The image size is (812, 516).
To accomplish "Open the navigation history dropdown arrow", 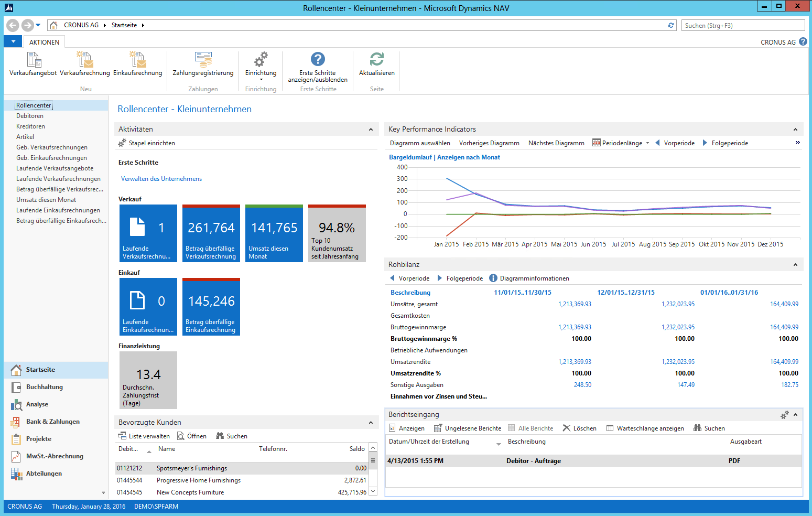I will click(x=38, y=25).
